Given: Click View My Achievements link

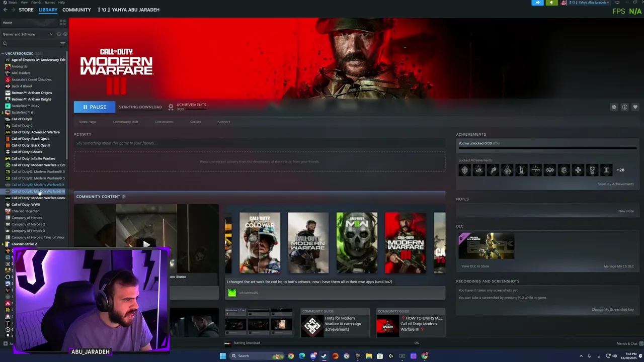Looking at the screenshot, I should click(x=615, y=184).
